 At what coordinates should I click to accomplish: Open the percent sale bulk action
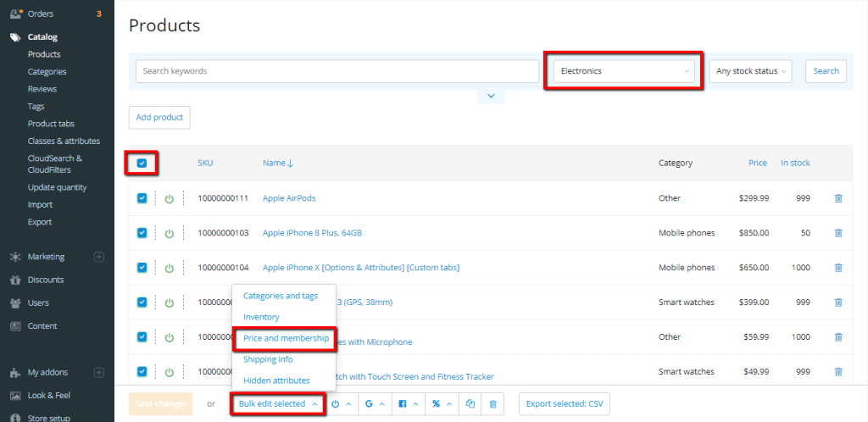[x=441, y=403]
